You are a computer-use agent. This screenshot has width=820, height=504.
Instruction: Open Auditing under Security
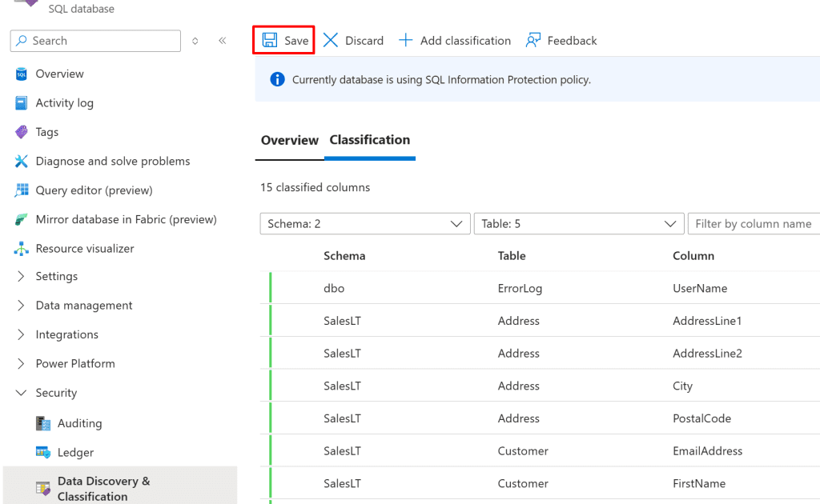(79, 423)
